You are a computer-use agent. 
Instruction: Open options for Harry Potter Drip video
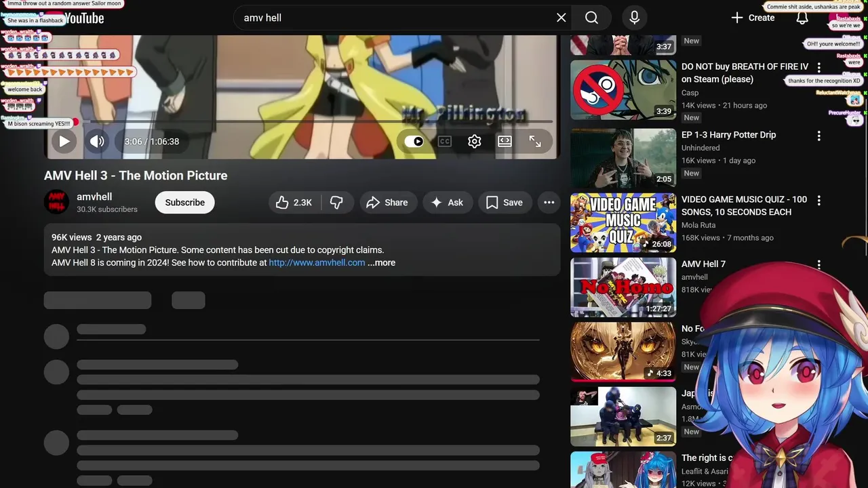coord(819,136)
